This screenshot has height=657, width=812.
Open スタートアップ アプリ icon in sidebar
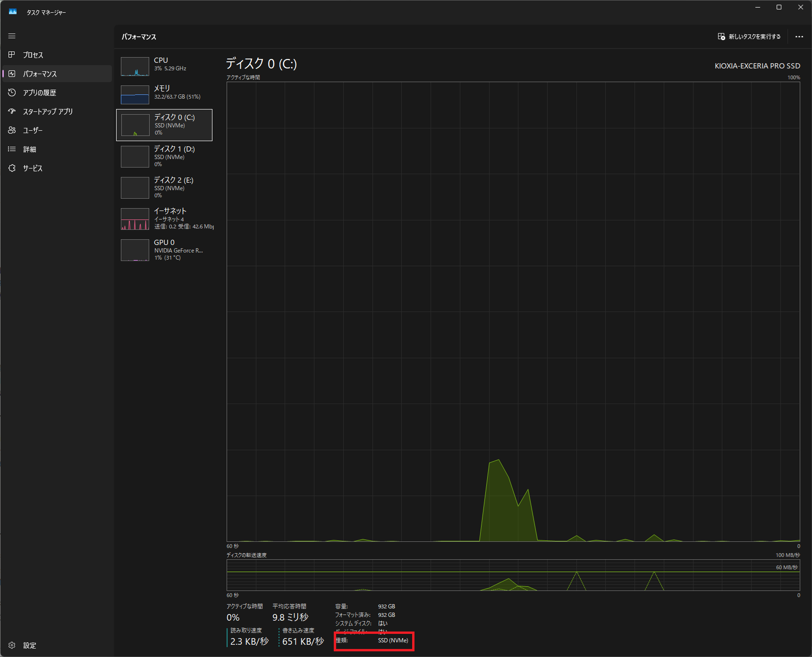12,111
